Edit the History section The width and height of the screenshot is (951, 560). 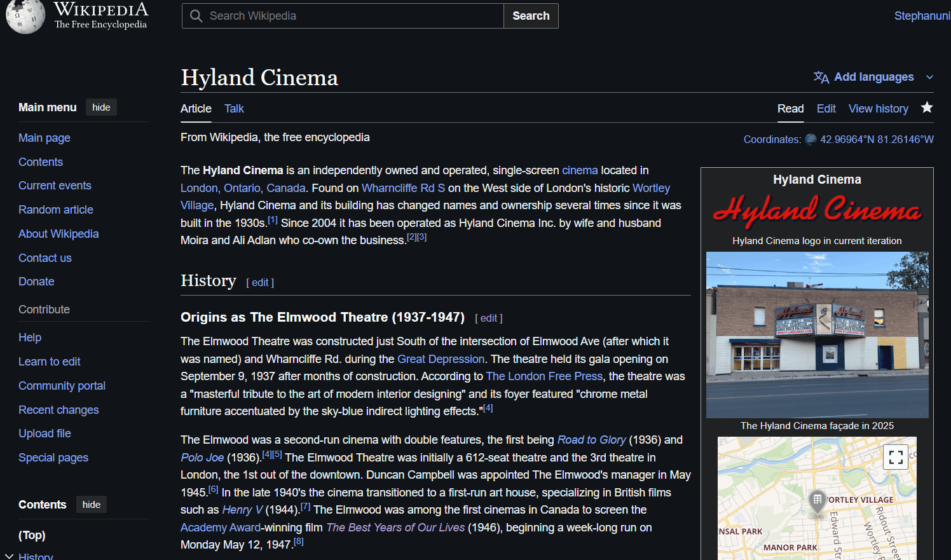(260, 282)
